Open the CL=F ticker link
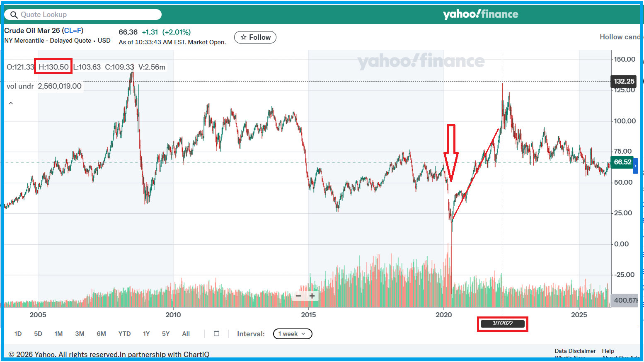The image size is (644, 362). point(73,31)
